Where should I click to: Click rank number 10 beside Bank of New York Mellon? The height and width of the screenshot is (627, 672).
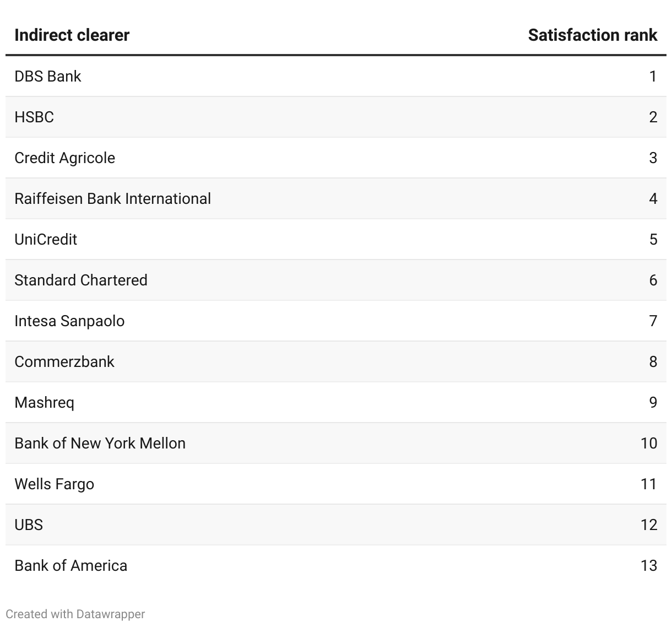[x=649, y=443]
